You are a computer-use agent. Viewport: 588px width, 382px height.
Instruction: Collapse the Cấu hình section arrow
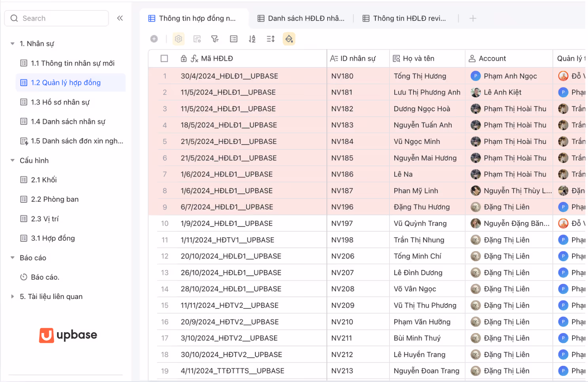pos(12,161)
